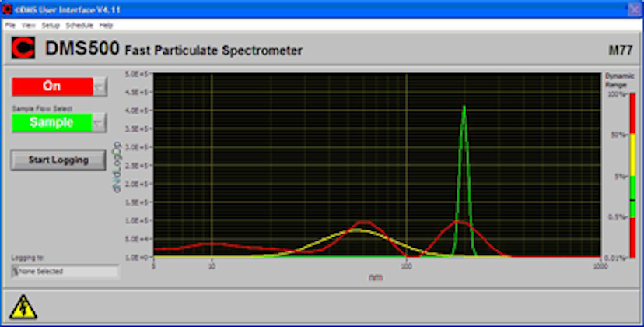Open the Help menu

tap(106, 26)
